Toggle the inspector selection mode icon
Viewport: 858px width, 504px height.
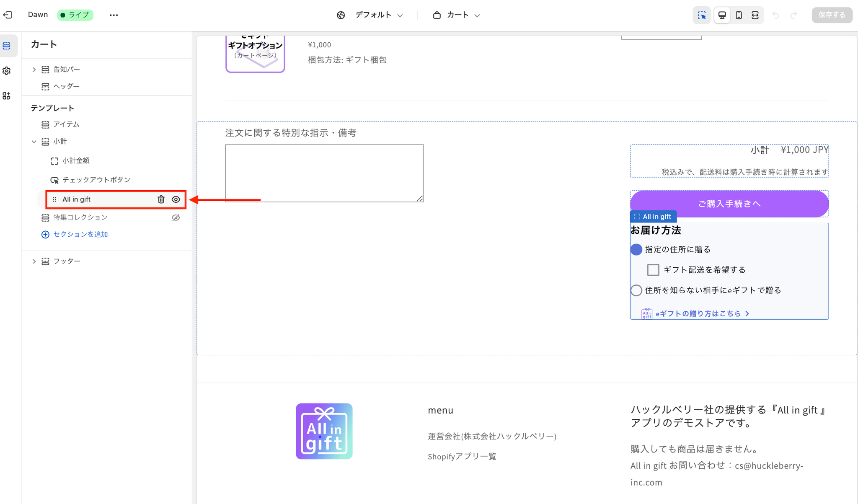tap(702, 15)
